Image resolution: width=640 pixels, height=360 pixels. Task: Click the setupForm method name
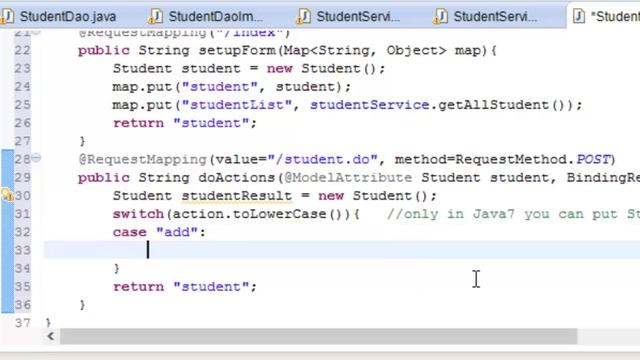[238, 51]
